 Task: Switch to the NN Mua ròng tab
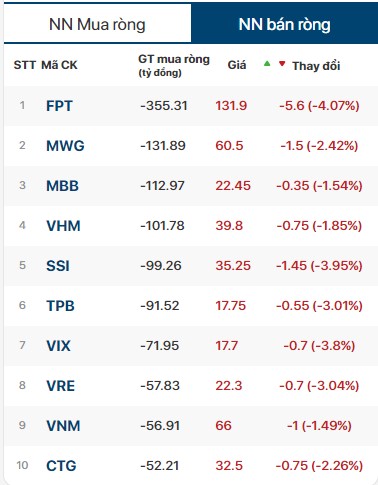click(97, 24)
